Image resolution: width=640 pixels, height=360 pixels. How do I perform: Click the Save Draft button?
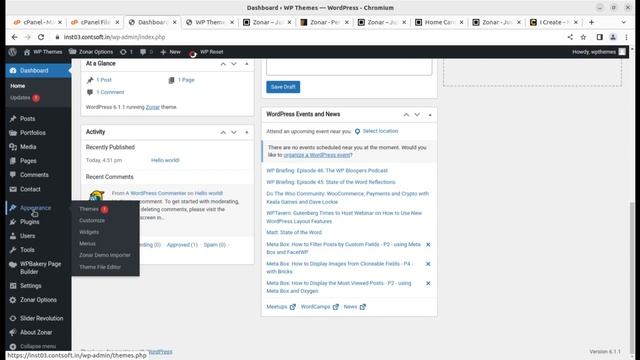pos(283,87)
